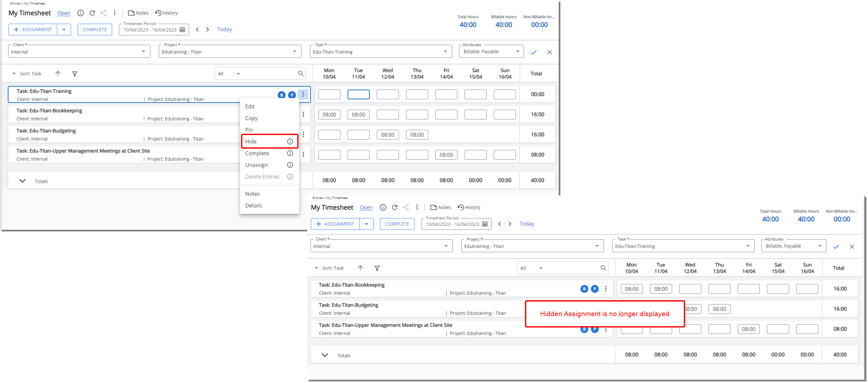Click the filter funnel icon in top timesheet
The height and width of the screenshot is (383, 868).
pos(75,74)
